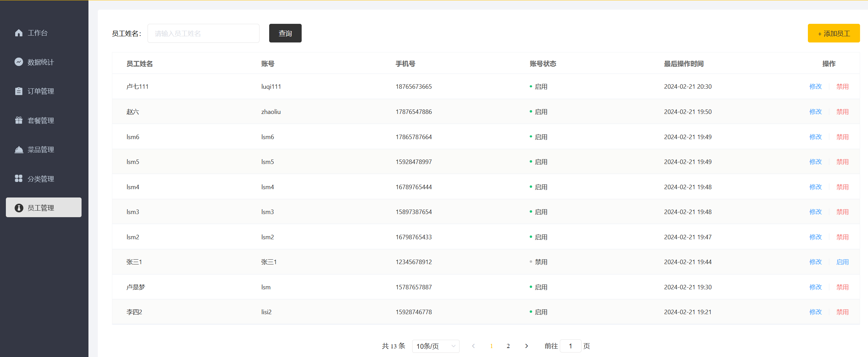Click 修改 for employee 卢七111
The width and height of the screenshot is (868, 357).
pyautogui.click(x=815, y=87)
